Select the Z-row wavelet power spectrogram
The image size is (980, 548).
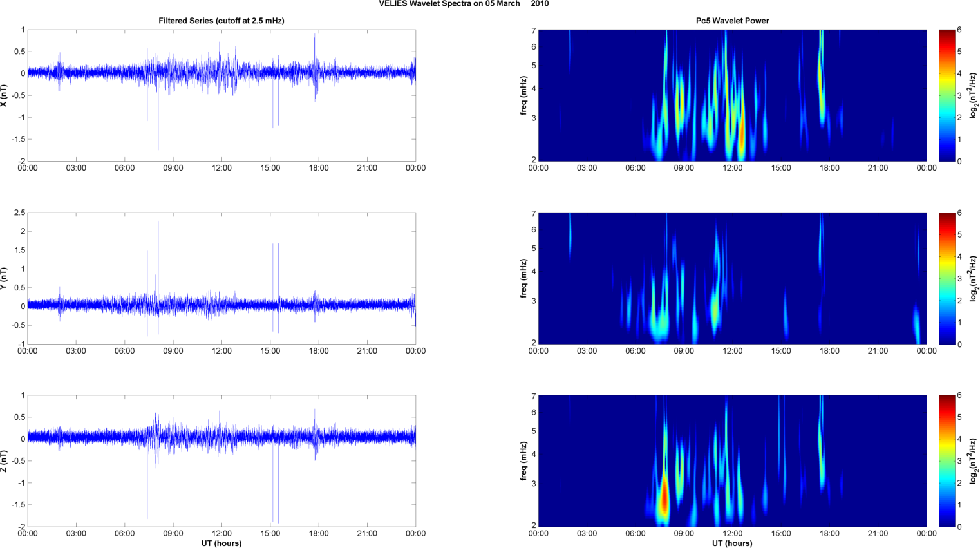pyautogui.click(x=732, y=461)
